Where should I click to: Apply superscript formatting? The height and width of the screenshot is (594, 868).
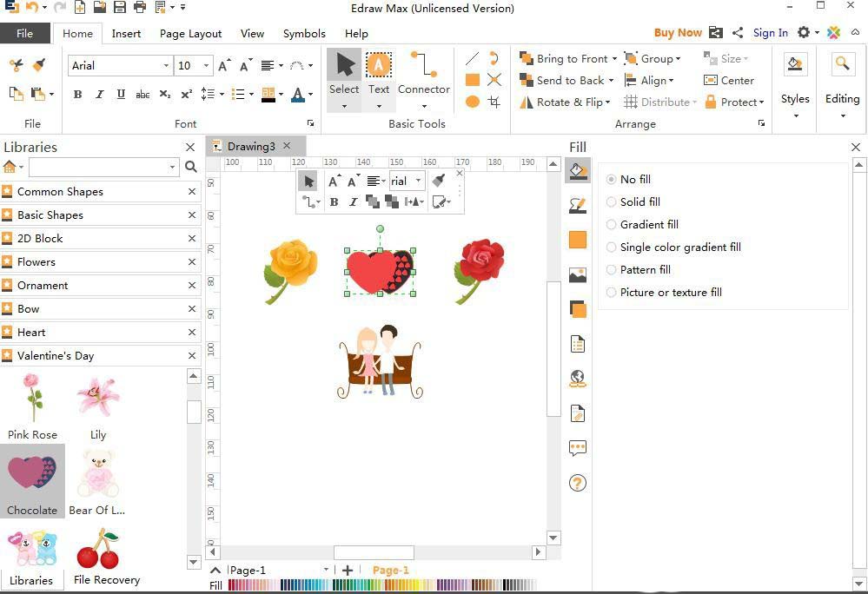tap(187, 94)
